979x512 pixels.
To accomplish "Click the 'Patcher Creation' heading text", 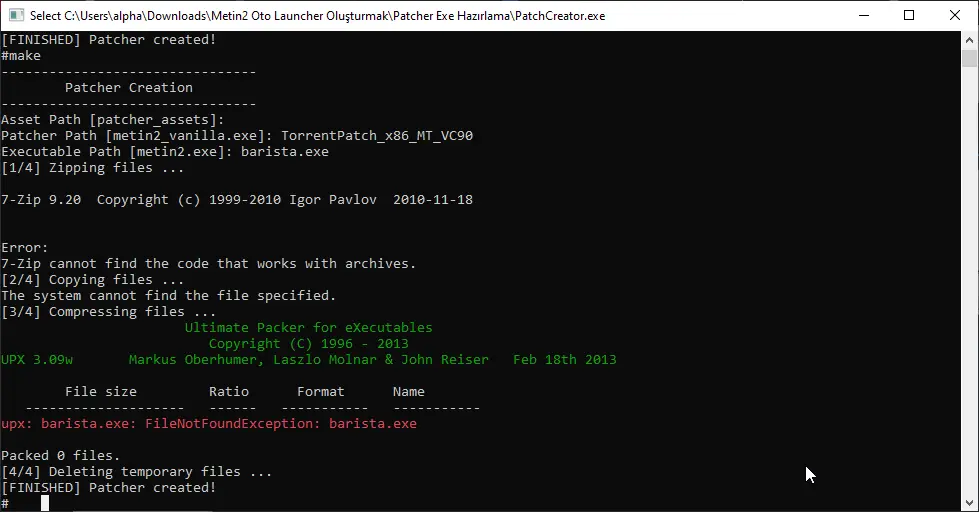I will point(128,88).
